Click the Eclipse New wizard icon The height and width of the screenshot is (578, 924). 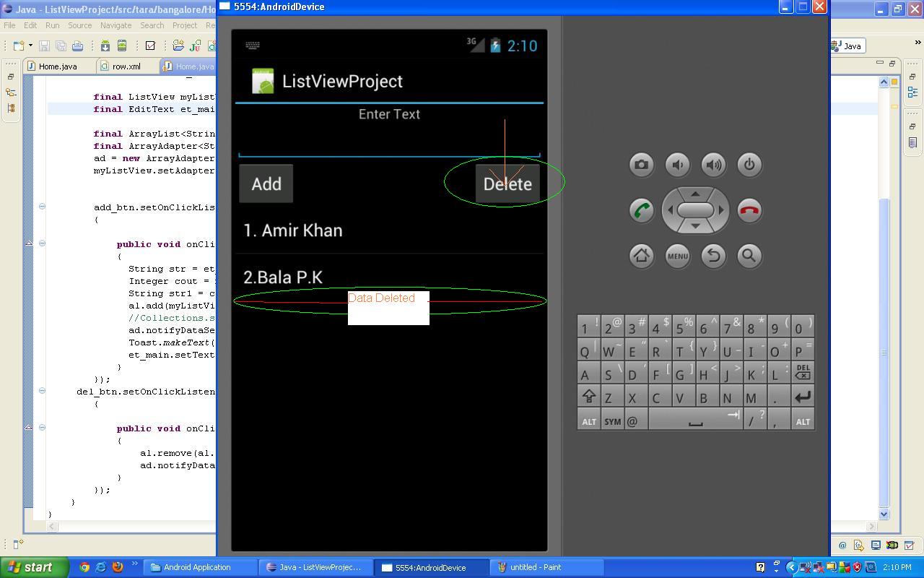click(x=18, y=46)
